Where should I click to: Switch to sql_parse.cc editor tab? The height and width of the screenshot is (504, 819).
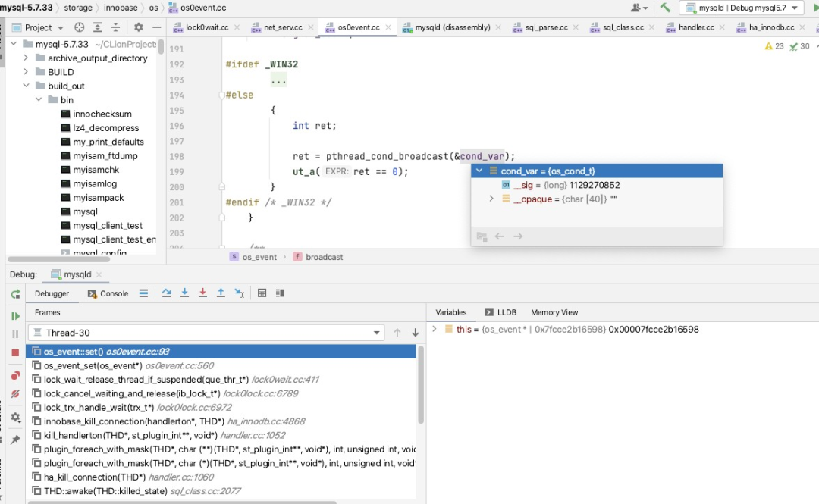coord(546,27)
